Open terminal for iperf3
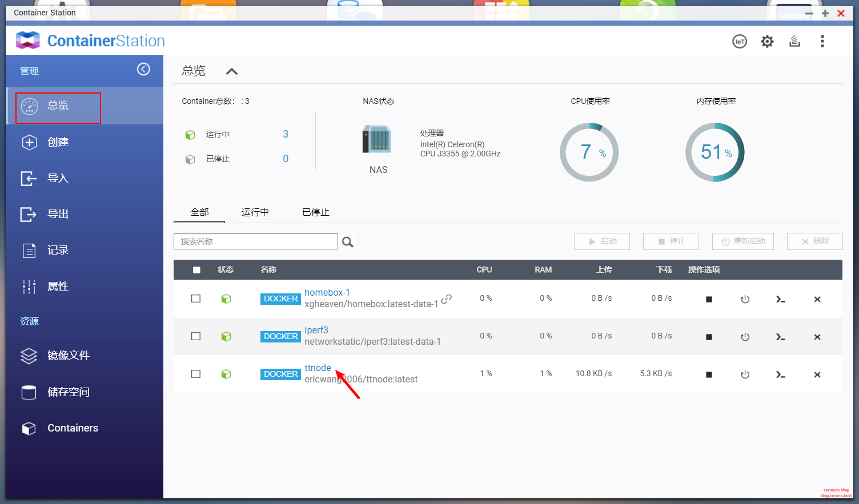Image resolution: width=859 pixels, height=504 pixels. 781,337
